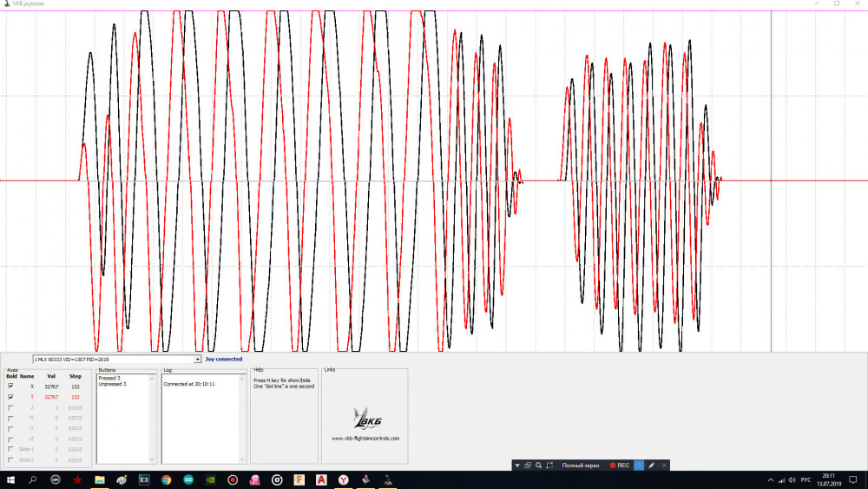Expand the joystick device selection dropdown
The width and height of the screenshot is (868, 489).
point(197,359)
